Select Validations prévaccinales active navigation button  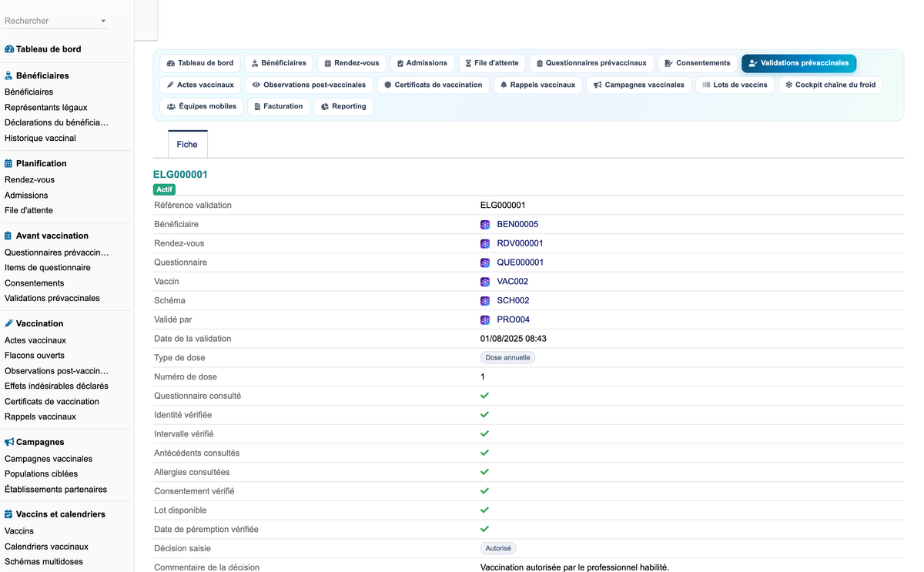(x=798, y=63)
